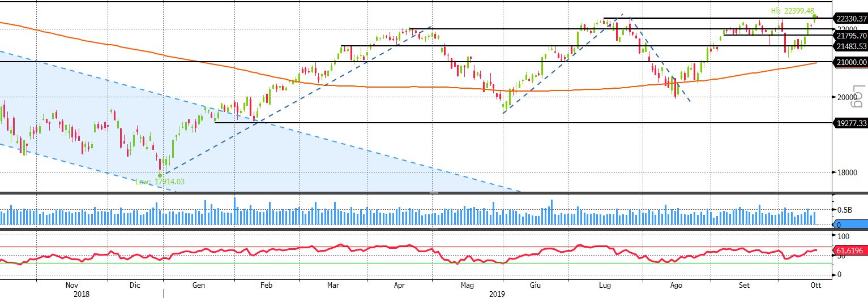Click the Giu month label
The width and height of the screenshot is (868, 298).
click(x=535, y=286)
